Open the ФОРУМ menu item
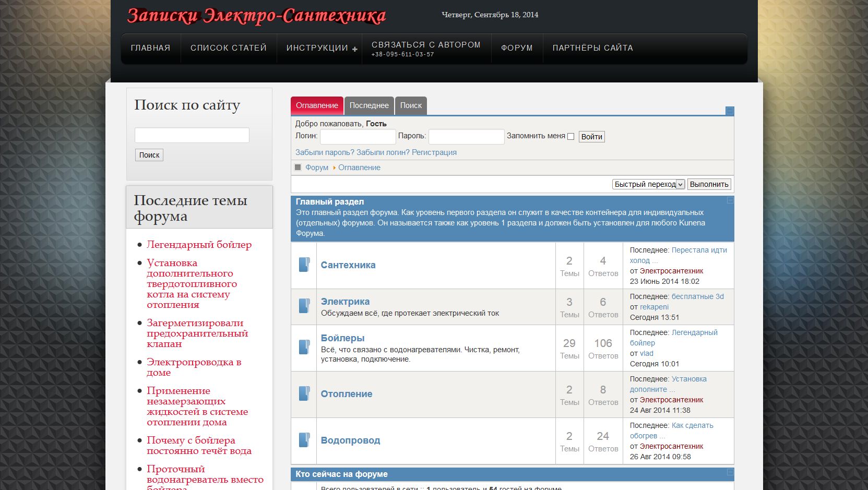This screenshot has height=490, width=868. click(517, 48)
